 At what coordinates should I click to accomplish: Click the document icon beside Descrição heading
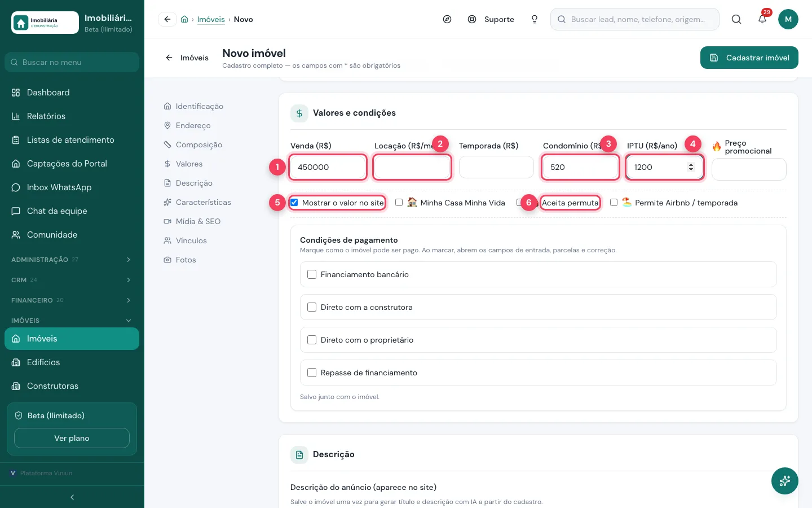[x=299, y=455]
